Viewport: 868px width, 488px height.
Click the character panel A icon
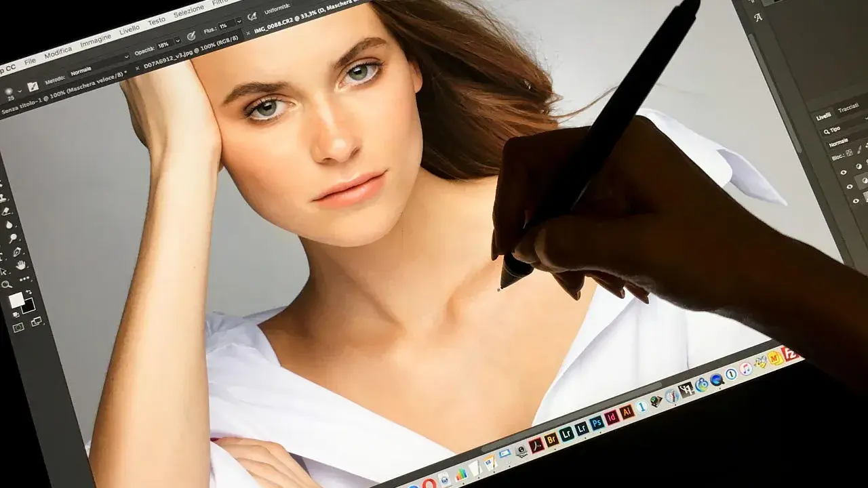[758, 17]
